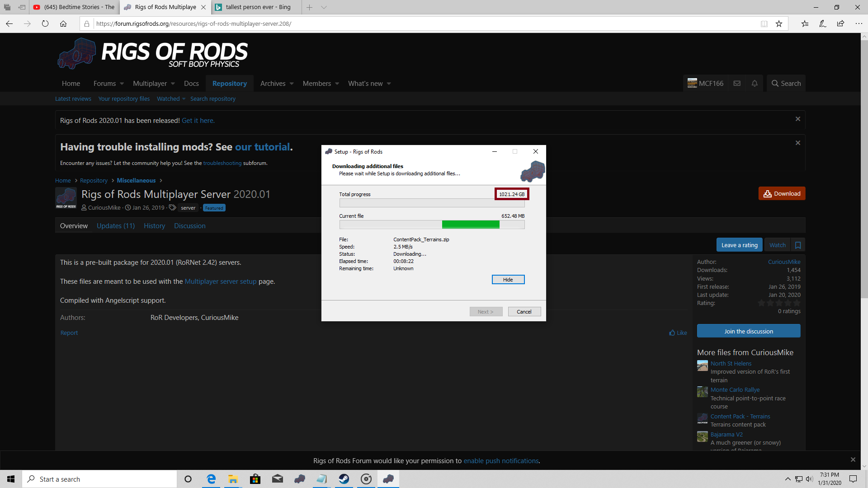This screenshot has height=488, width=868.
Task: Share this page using the share icon
Action: (x=840, y=23)
